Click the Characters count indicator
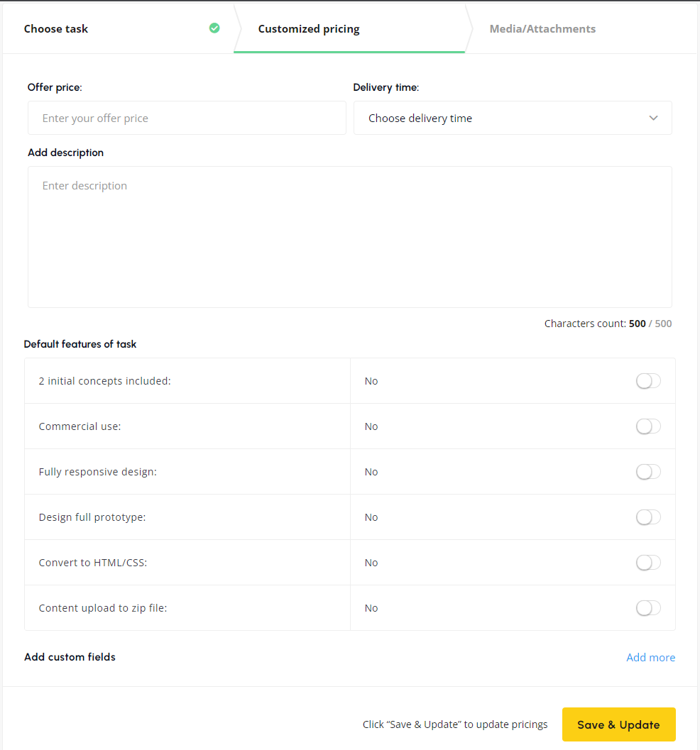This screenshot has width=700, height=750. [608, 324]
